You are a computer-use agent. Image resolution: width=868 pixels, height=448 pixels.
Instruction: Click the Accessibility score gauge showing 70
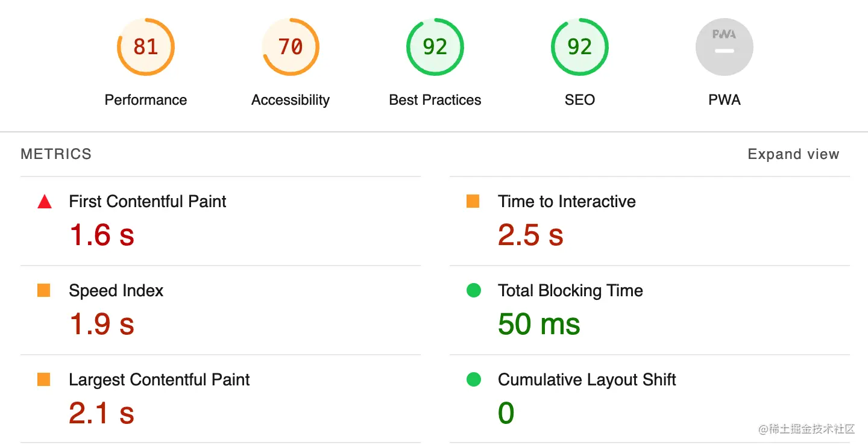290,47
